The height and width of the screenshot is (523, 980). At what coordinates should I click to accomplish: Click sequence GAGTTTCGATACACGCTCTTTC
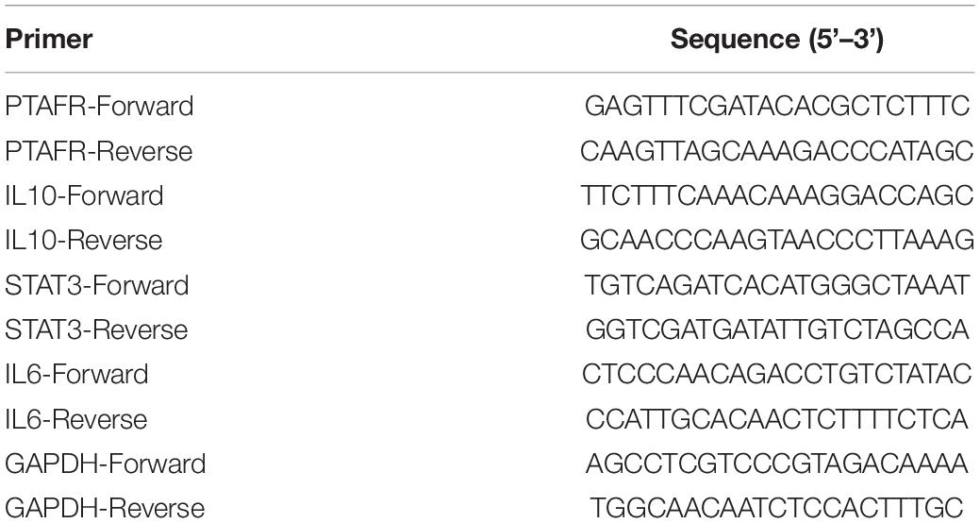pos(777,106)
